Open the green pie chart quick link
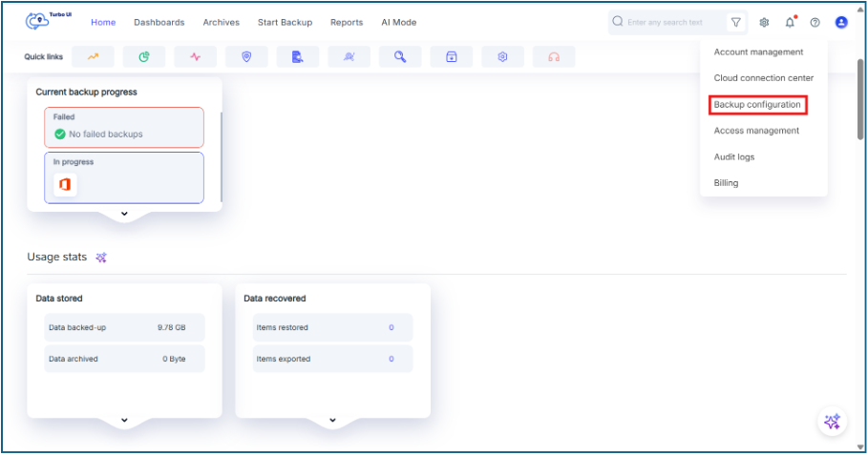The image size is (868, 455). [x=144, y=56]
